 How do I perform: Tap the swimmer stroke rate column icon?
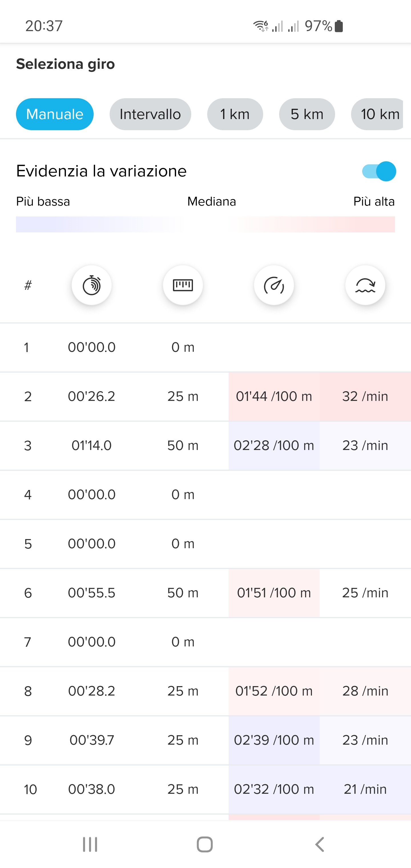pyautogui.click(x=365, y=285)
